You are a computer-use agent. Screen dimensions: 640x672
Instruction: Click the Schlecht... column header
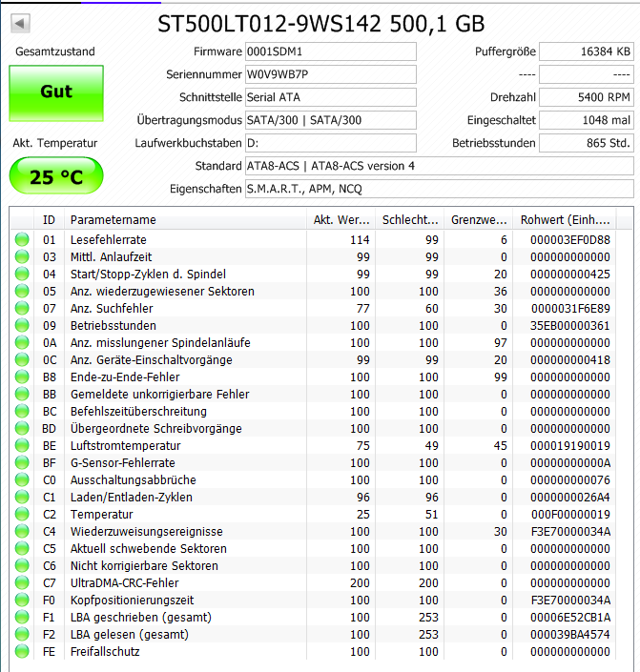tap(409, 220)
